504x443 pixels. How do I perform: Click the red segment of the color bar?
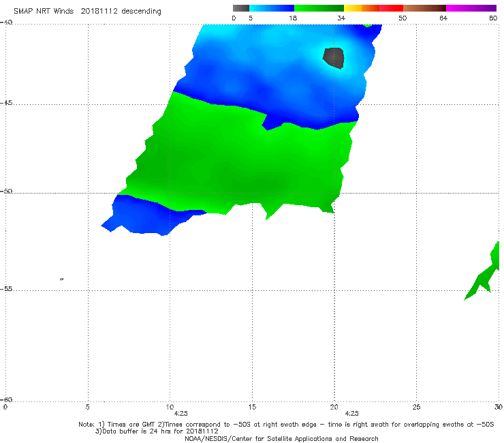pyautogui.click(x=391, y=8)
